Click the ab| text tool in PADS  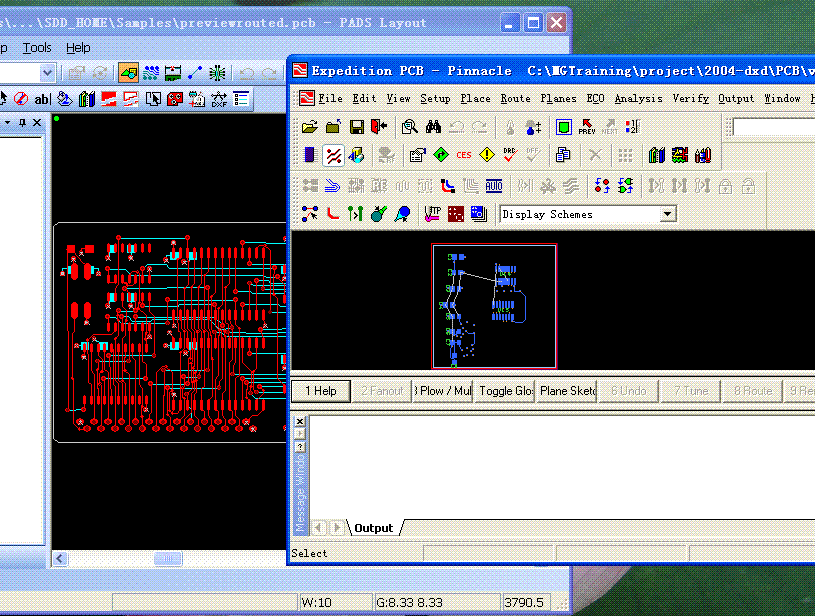43,99
